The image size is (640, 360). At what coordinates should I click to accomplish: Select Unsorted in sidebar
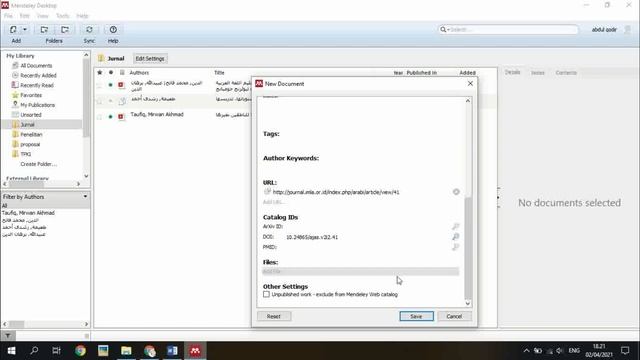pyautogui.click(x=31, y=115)
